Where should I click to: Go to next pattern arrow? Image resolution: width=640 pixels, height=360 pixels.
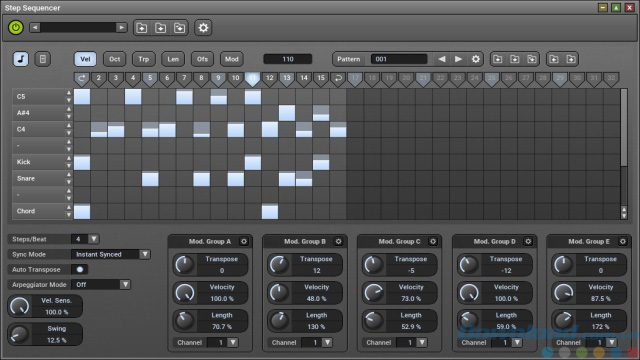pyautogui.click(x=458, y=59)
